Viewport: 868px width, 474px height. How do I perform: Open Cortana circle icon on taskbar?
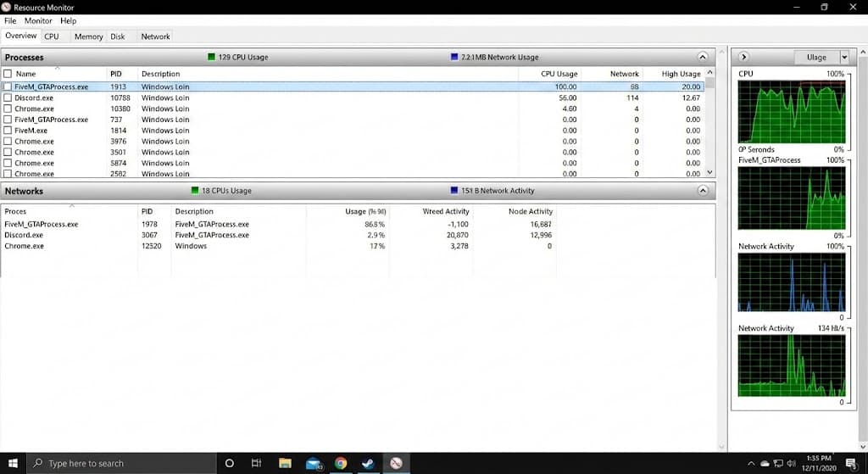tap(229, 464)
